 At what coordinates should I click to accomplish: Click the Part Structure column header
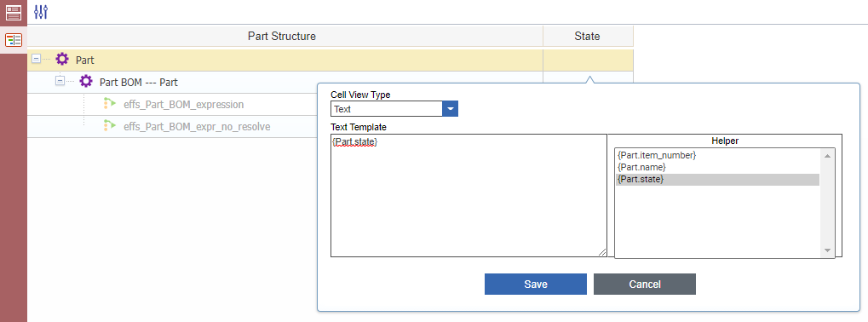tap(285, 36)
